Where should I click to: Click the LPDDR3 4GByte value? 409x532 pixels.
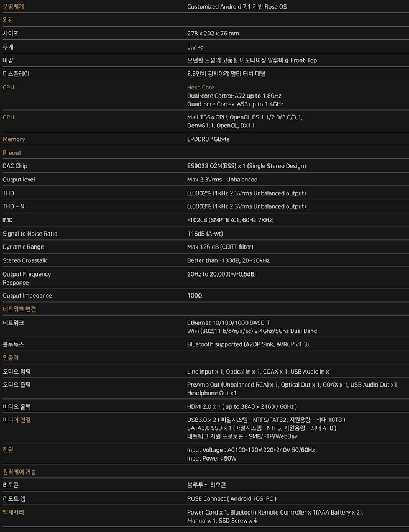click(x=208, y=139)
